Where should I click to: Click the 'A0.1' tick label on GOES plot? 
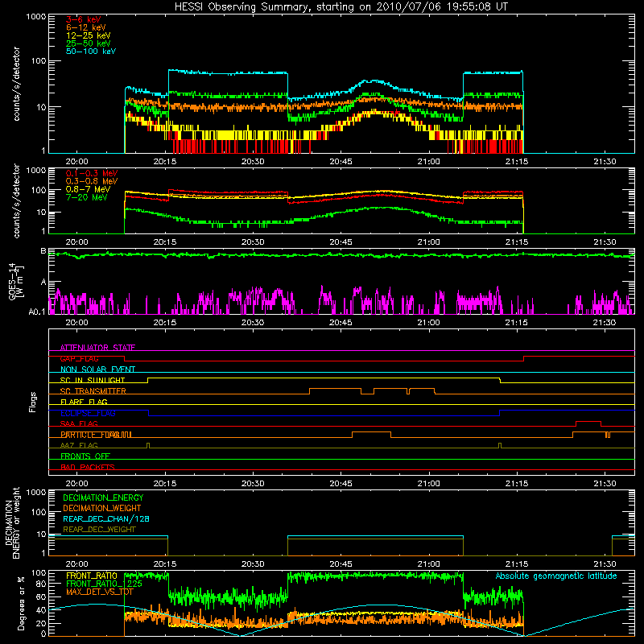pos(36,312)
